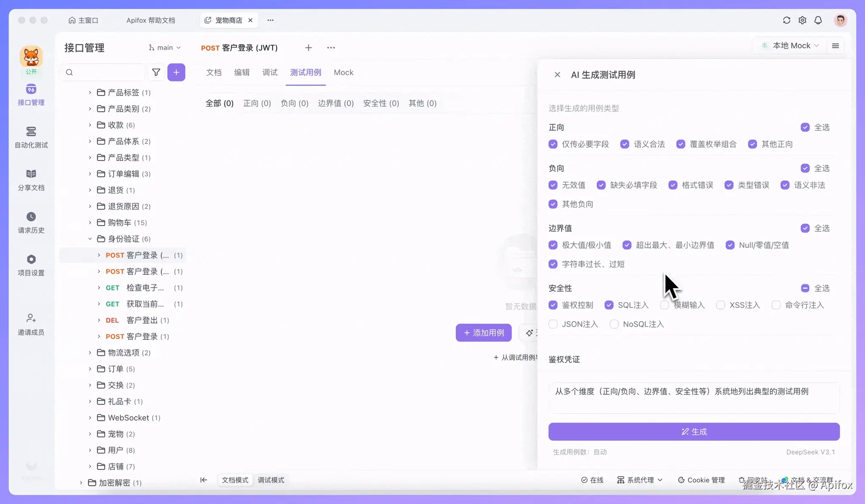Open the notification bell icon
865x504 pixels.
click(818, 20)
